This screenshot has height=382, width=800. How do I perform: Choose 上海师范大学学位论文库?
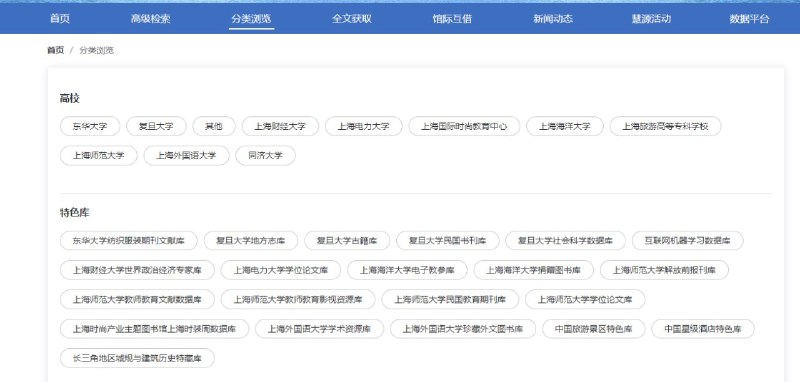pyautogui.click(x=585, y=299)
